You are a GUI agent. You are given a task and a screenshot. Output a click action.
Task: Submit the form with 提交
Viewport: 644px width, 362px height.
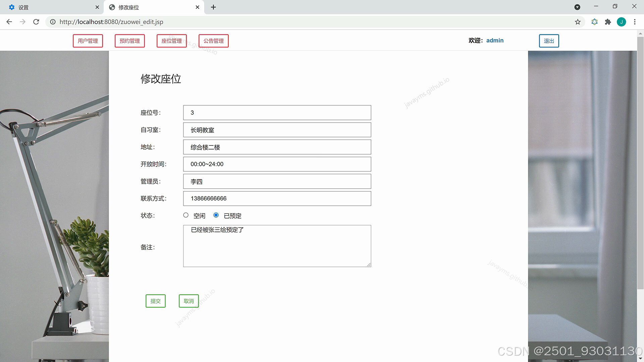[x=156, y=301]
